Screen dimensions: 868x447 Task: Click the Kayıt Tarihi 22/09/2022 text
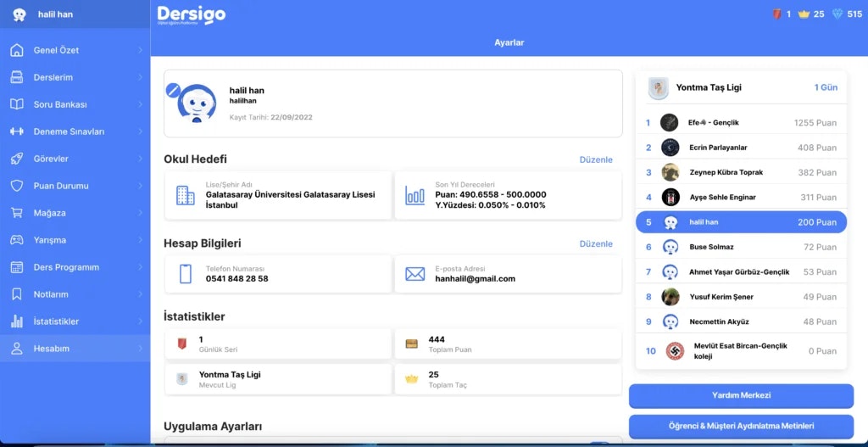[270, 117]
